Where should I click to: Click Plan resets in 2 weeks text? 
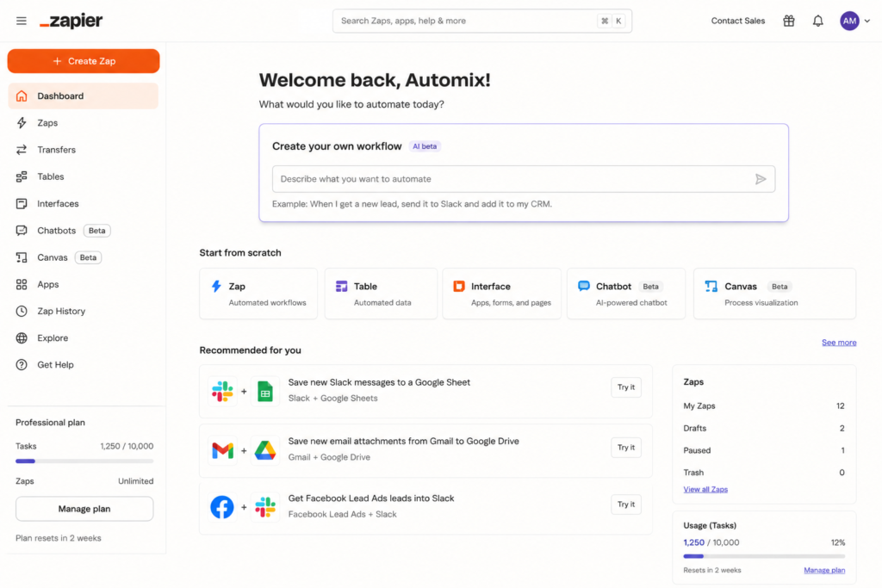[59, 538]
